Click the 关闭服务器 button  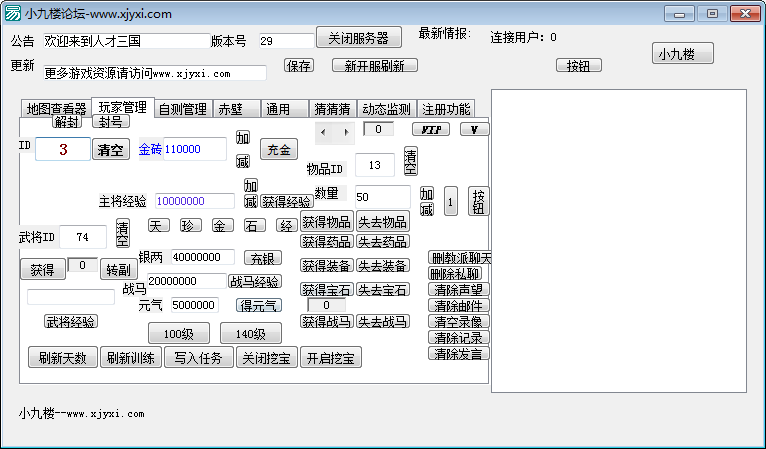point(358,38)
